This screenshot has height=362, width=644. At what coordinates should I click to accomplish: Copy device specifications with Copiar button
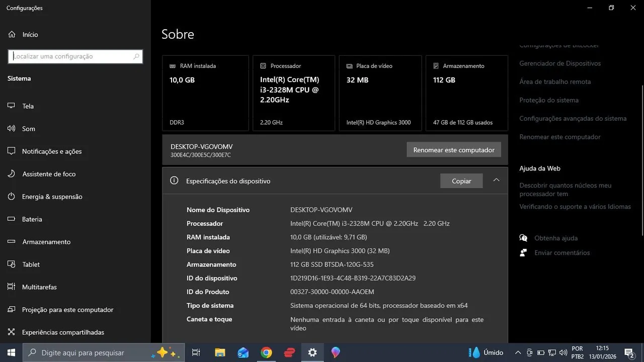click(461, 181)
